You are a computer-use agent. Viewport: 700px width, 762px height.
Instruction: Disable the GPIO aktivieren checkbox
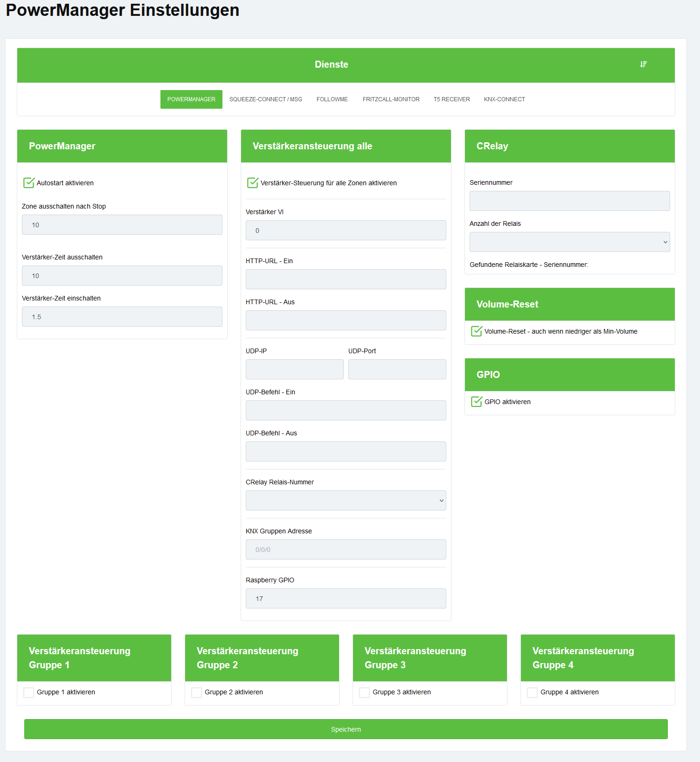click(x=477, y=402)
